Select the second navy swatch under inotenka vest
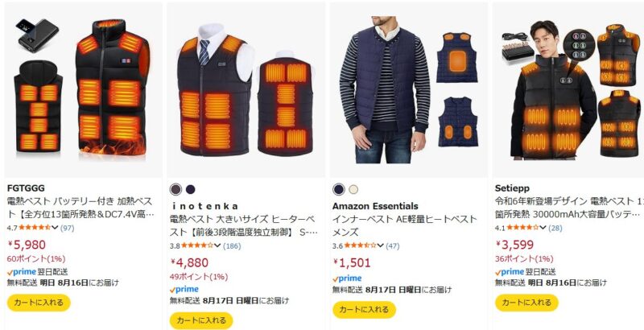Image resolution: width=644 pixels, height=330 pixels. 190,189
